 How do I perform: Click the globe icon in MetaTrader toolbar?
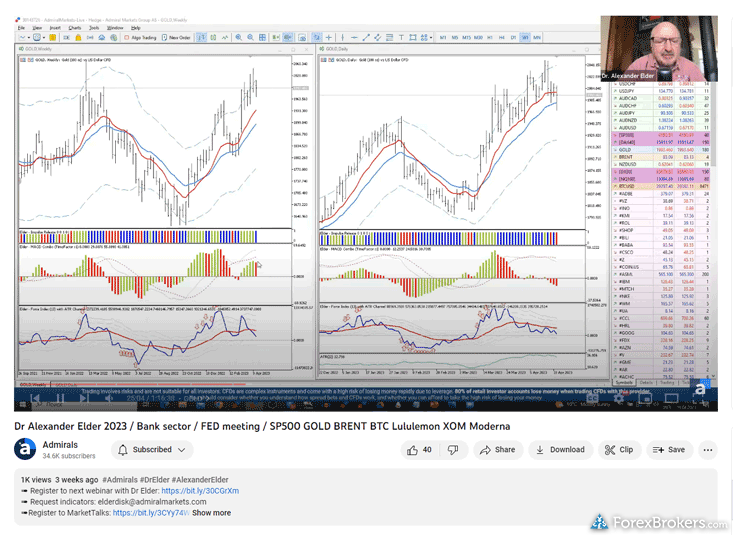114,37
